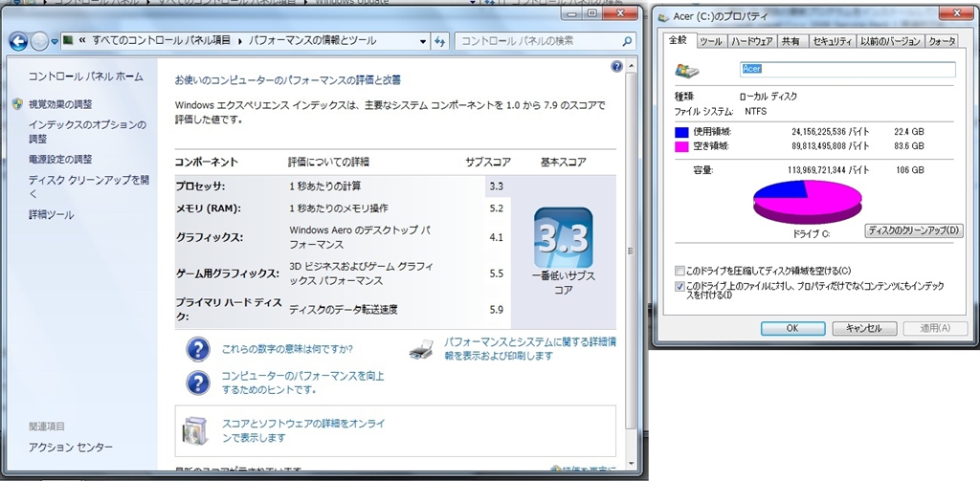The height and width of the screenshot is (481, 980).
Task: Expand the breadcrumb chevron before すべてのコントロールパネル項目
Action: (83, 41)
